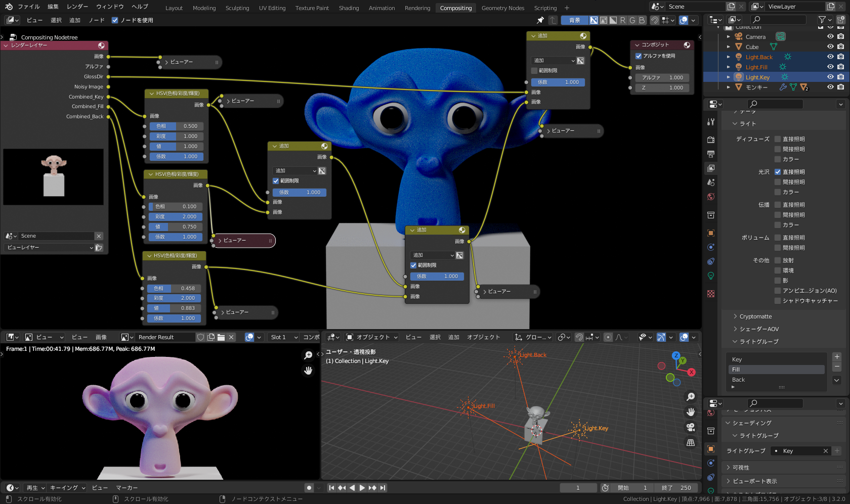The width and height of the screenshot is (850, 504).
Task: Toggle the snap magnet icon in node editor
Action: click(x=655, y=20)
